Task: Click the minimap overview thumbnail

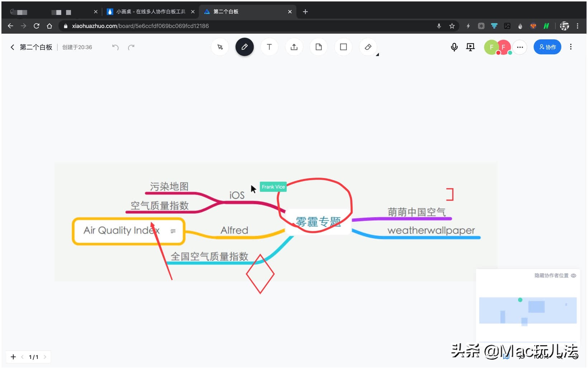Action: click(528, 310)
